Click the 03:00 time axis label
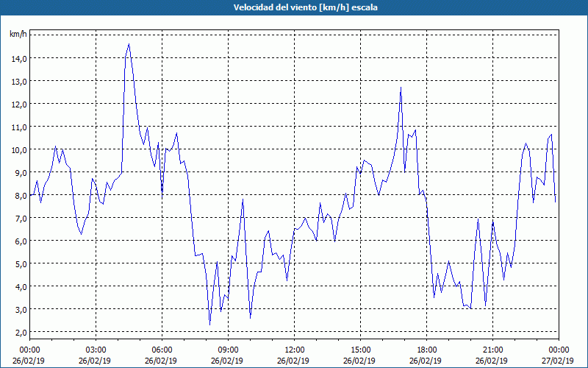This screenshot has height=368, width=588. (96, 350)
